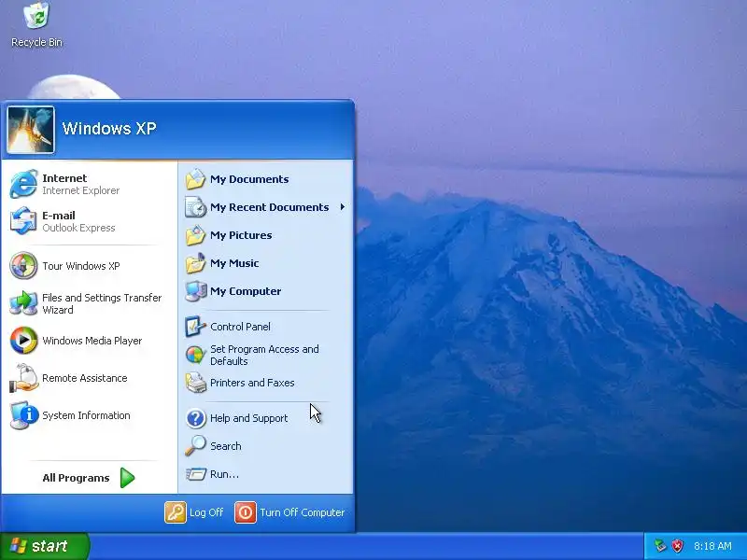Choose System Information text
This screenshot has height=560, width=747.
tap(86, 415)
